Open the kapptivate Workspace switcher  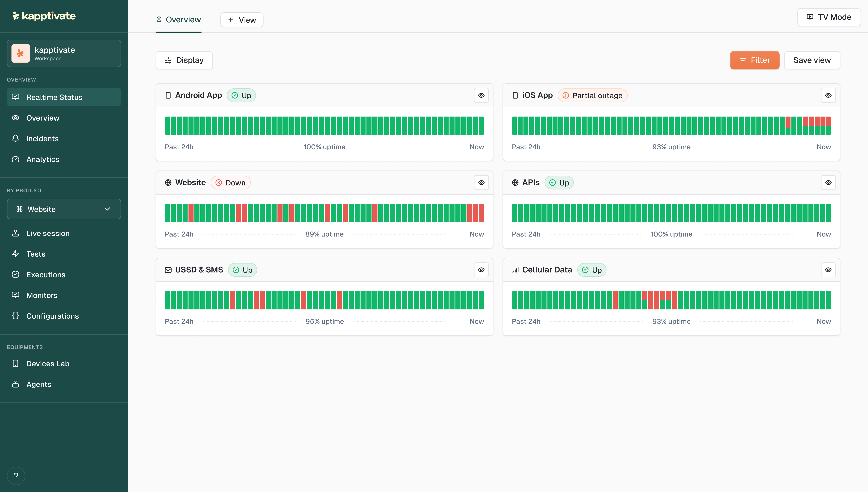tap(64, 53)
